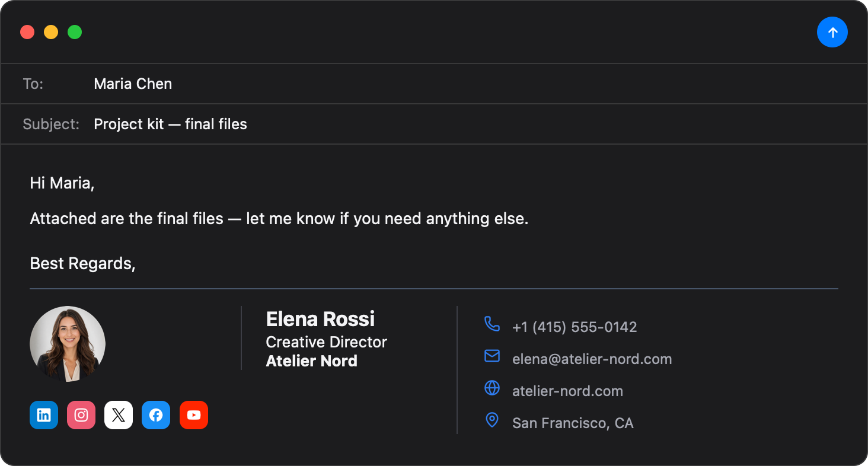Screen dimensions: 868x466
Task: Click the 'Creative Director' title text
Action: [x=326, y=342]
